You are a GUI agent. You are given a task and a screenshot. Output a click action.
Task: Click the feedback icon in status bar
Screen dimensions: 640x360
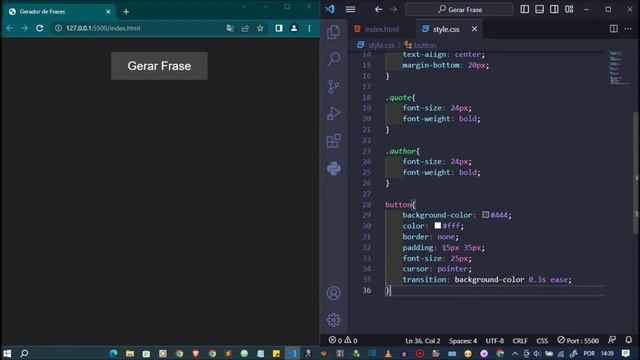(612, 340)
